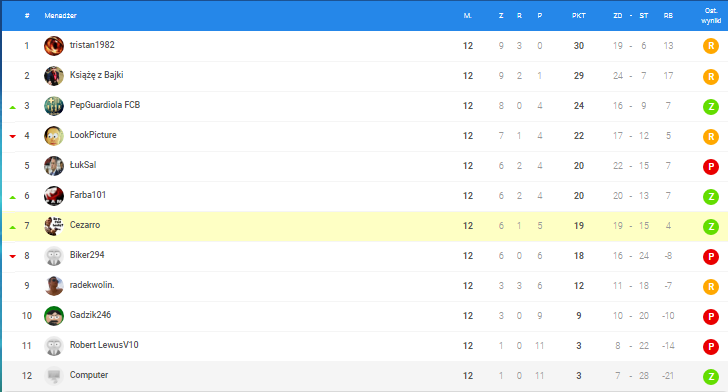Click the green Z badge in Computer's row
Viewport: 728px width, 392px height.
(x=711, y=376)
